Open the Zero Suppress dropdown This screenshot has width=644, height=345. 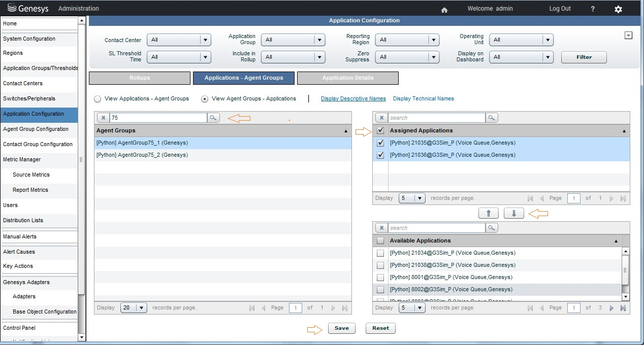[x=407, y=57]
